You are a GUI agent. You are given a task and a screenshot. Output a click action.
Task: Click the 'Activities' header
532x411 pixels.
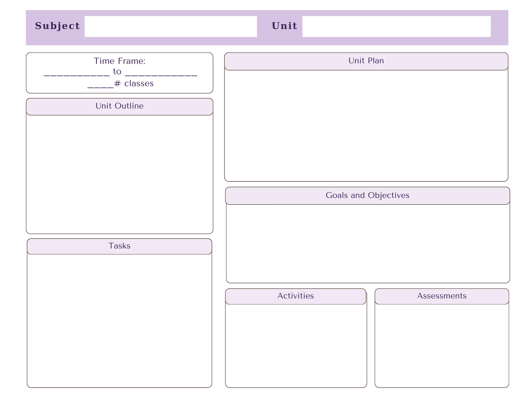(296, 296)
